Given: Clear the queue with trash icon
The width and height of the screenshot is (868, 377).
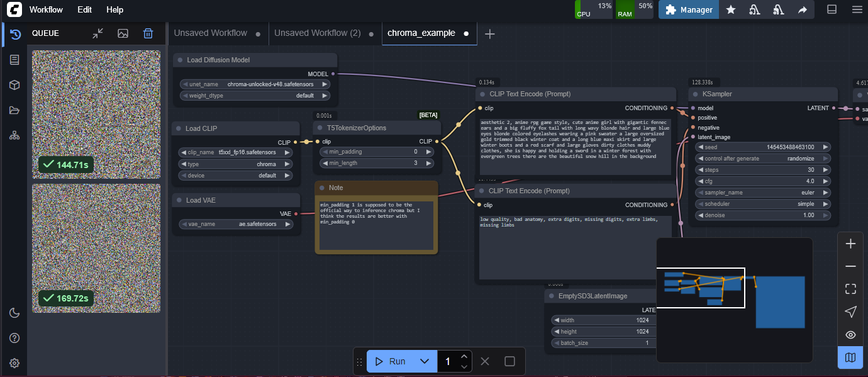Looking at the screenshot, I should (148, 33).
